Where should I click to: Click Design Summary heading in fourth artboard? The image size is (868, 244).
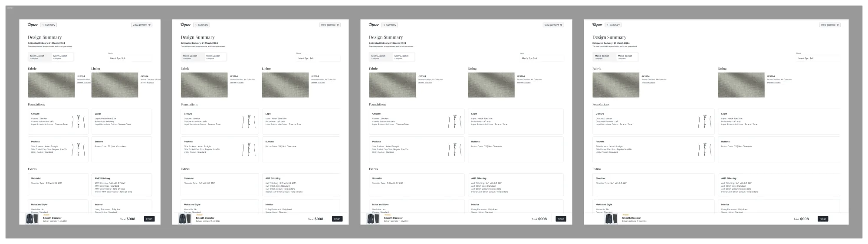pyautogui.click(x=609, y=37)
